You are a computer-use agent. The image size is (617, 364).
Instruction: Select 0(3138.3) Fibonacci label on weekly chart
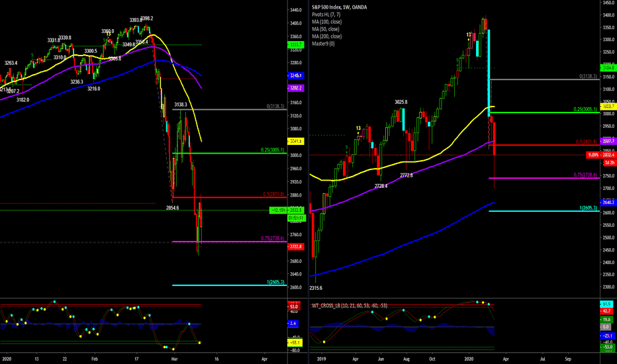click(589, 76)
